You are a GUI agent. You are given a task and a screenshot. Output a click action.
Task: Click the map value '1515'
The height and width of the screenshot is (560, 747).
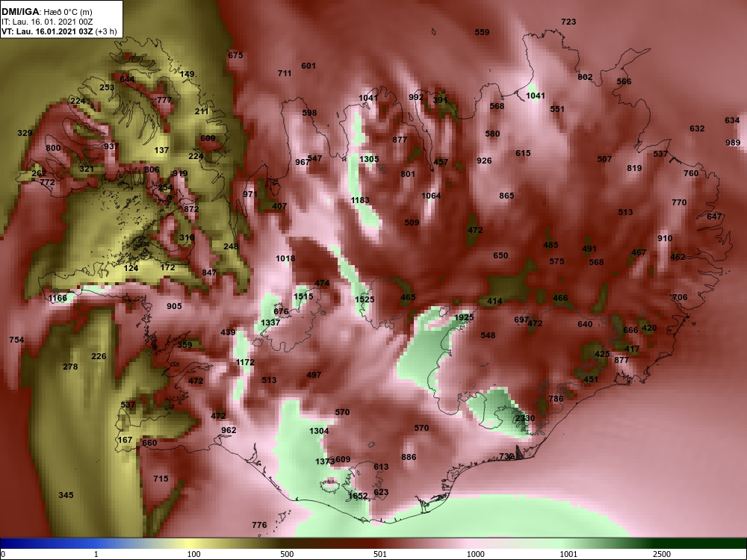[x=303, y=296]
